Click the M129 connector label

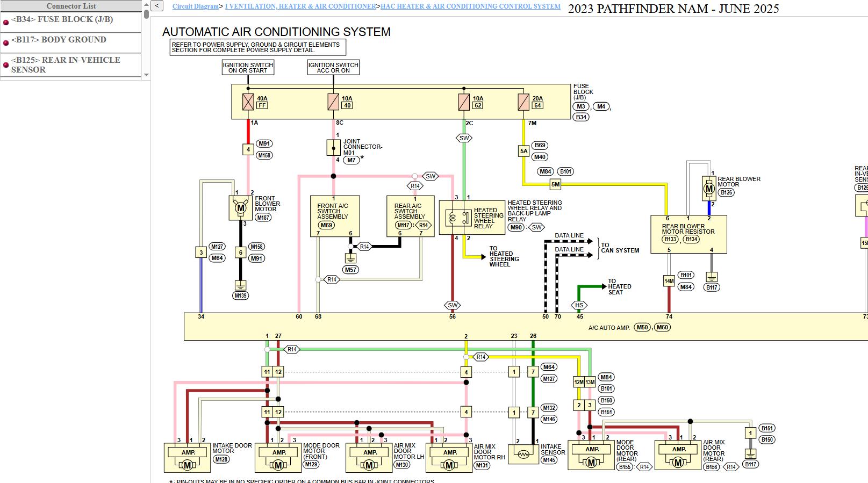click(x=311, y=464)
